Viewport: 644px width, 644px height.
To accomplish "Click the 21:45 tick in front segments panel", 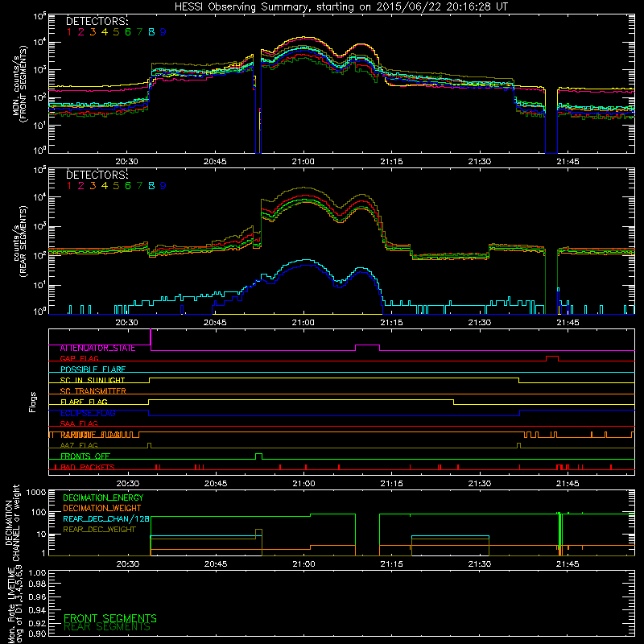I will 568,162.
